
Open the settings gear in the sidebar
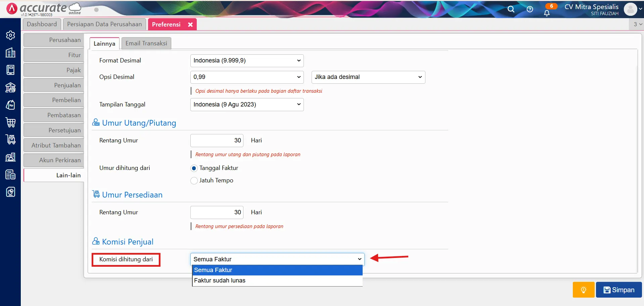pyautogui.click(x=10, y=35)
